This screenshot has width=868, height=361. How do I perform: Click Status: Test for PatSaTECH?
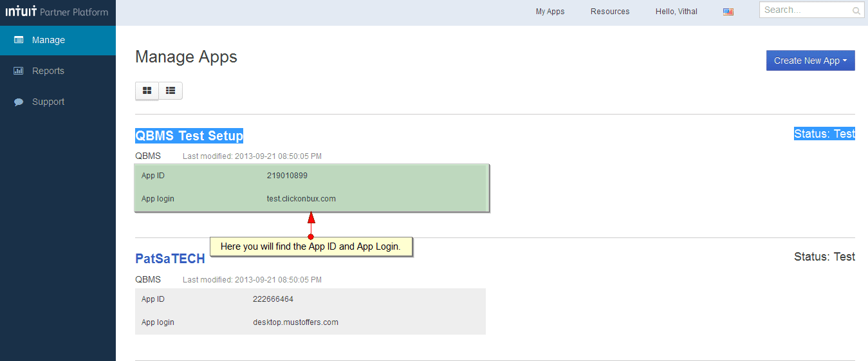[x=824, y=257]
